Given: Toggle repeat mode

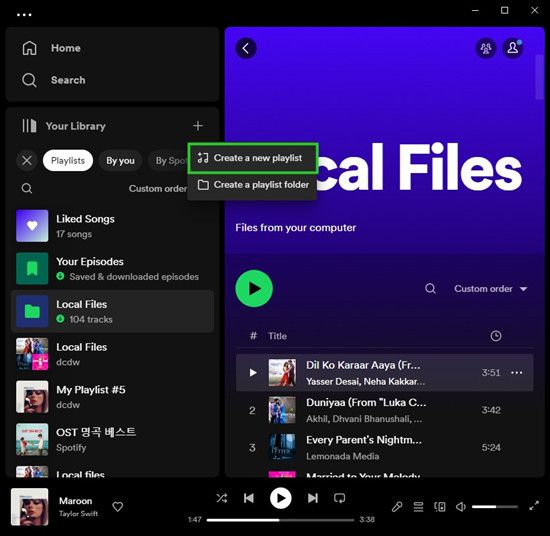Looking at the screenshot, I should [x=340, y=498].
